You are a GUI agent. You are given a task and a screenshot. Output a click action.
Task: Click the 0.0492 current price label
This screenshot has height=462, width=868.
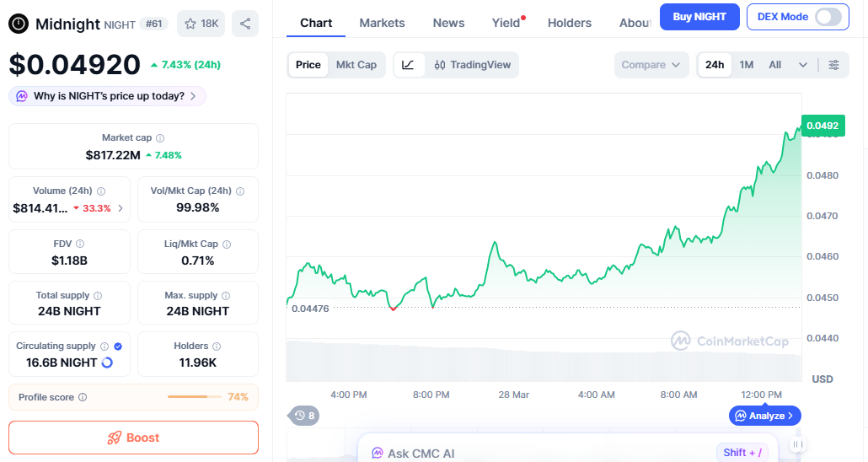coord(823,126)
